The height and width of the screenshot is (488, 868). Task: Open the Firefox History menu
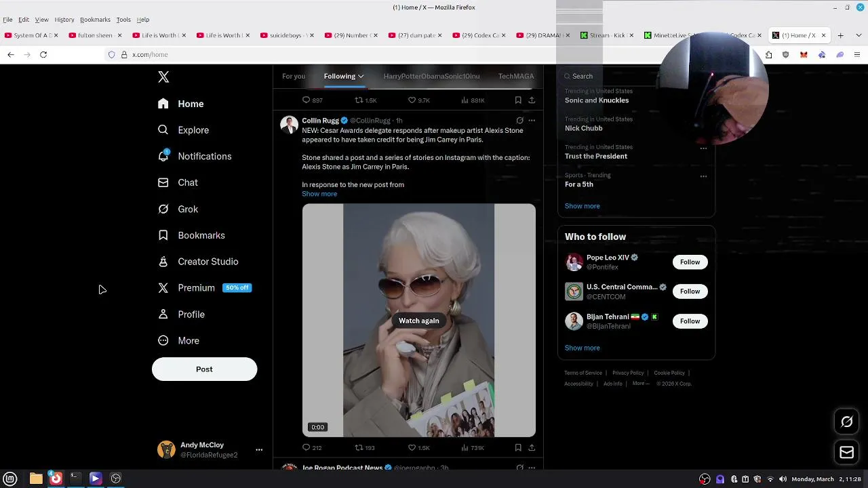tap(64, 20)
